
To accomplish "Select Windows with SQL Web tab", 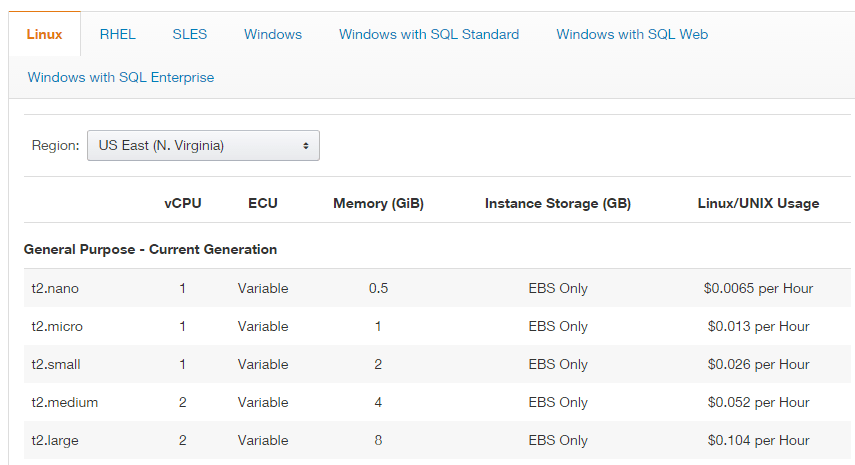I will coord(632,34).
